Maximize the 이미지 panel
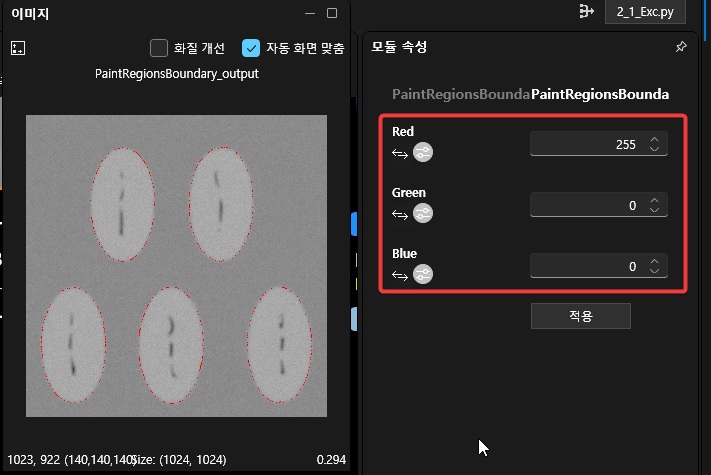The width and height of the screenshot is (711, 475). (332, 13)
